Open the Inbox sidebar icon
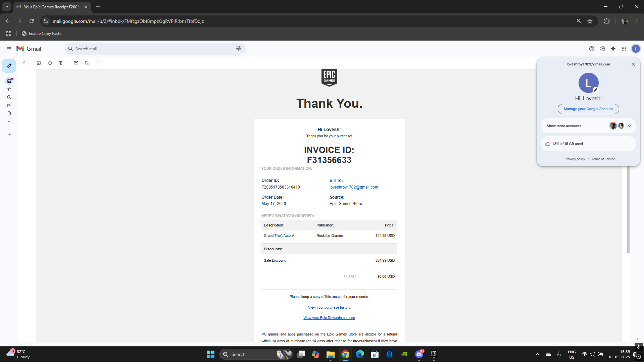Image resolution: width=644 pixels, height=362 pixels. [x=9, y=81]
